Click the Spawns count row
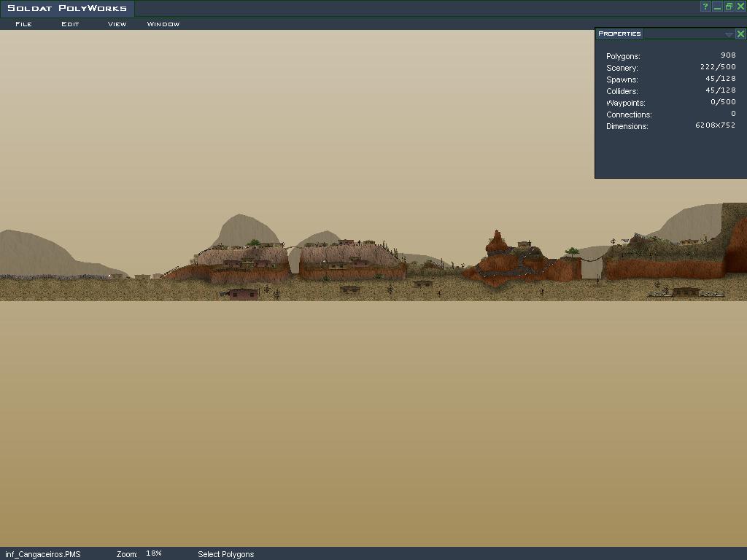 tap(670, 79)
